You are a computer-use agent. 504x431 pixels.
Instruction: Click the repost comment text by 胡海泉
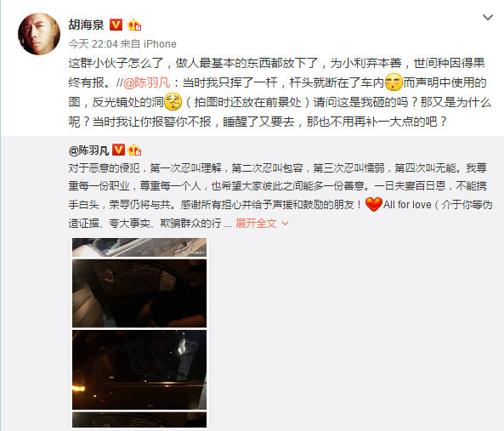coord(280,93)
